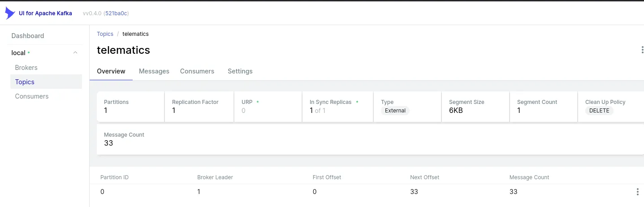Select the Overview tab
The height and width of the screenshot is (207, 644).
coord(111,71)
